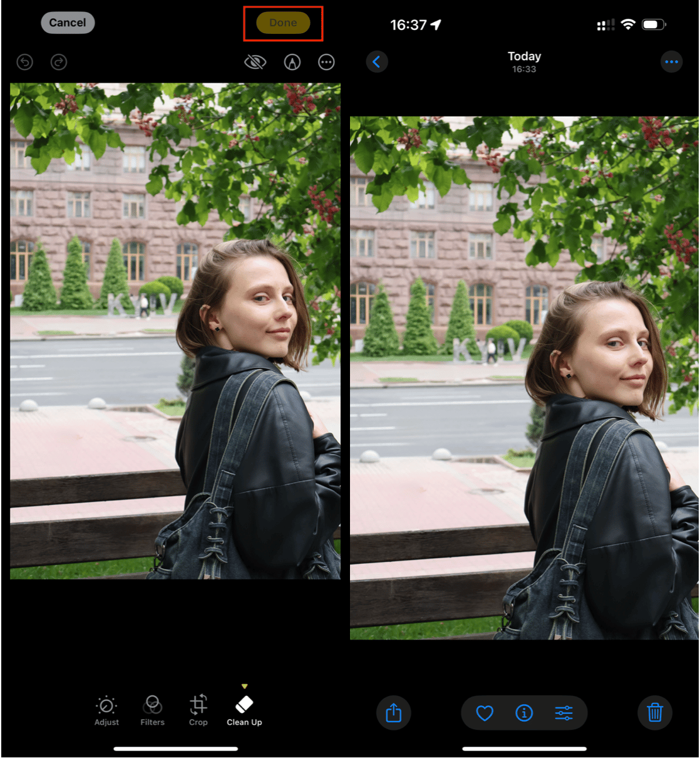
Task: Open the editor's three-dot more menu
Action: point(326,62)
